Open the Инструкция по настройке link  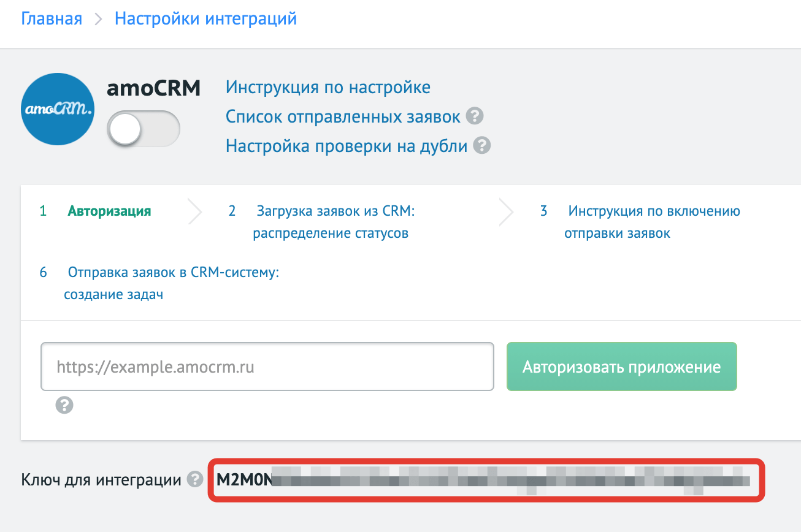[328, 87]
